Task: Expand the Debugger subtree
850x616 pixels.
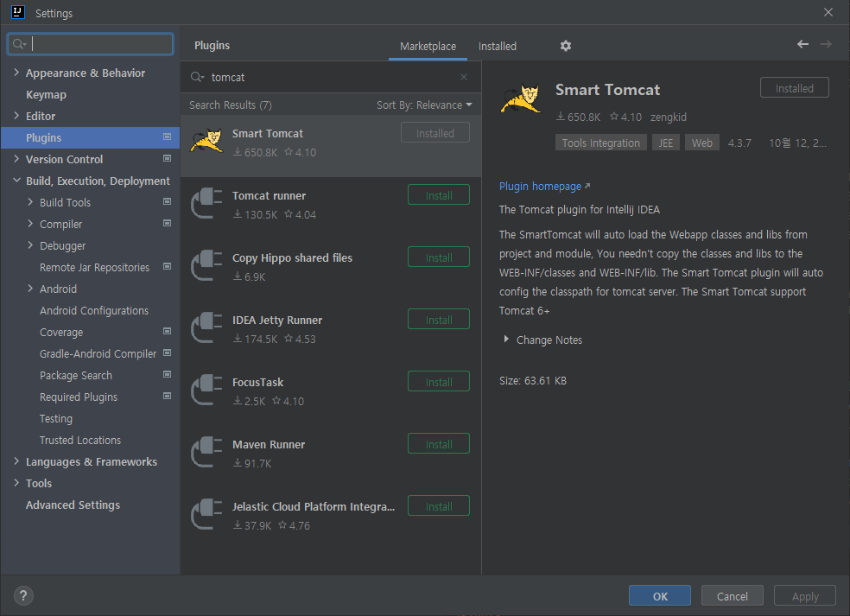Action: pyautogui.click(x=30, y=245)
